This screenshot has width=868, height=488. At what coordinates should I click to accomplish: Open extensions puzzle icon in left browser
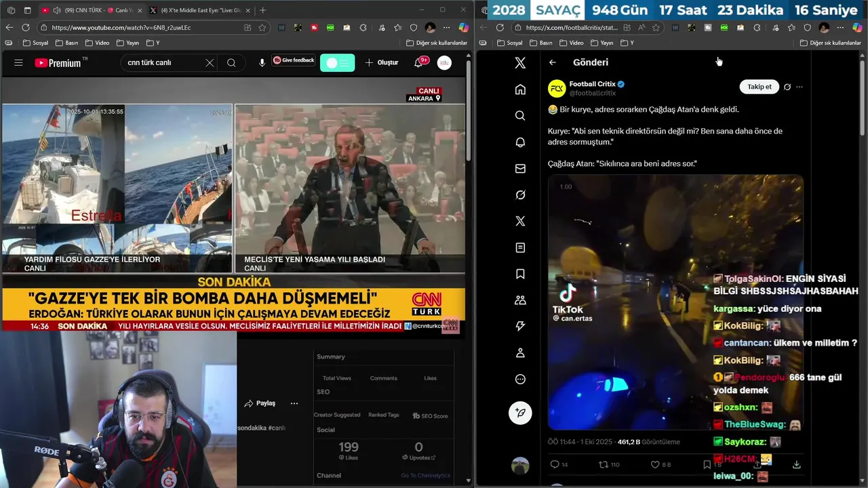point(363,27)
